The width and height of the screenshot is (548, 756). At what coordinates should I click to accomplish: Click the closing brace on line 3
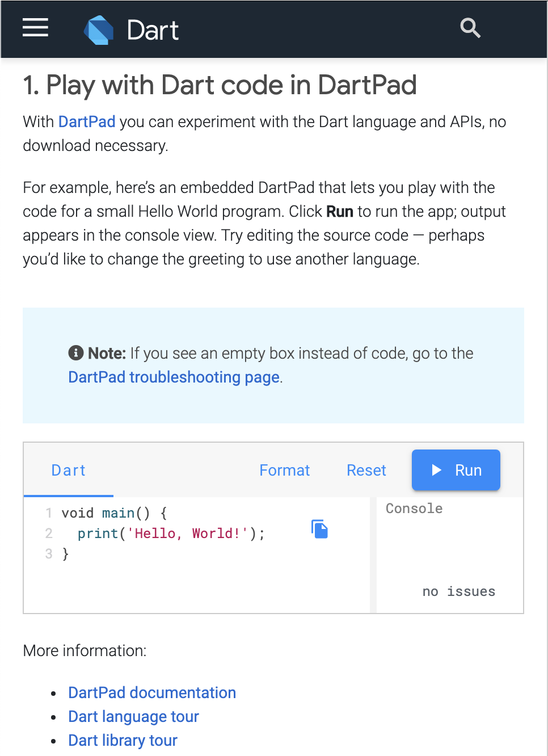(x=66, y=554)
